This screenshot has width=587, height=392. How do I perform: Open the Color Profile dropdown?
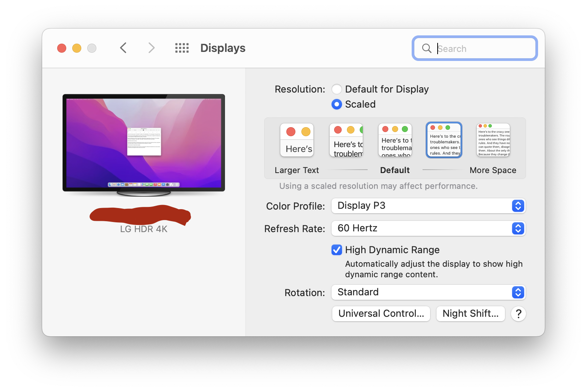pyautogui.click(x=428, y=206)
